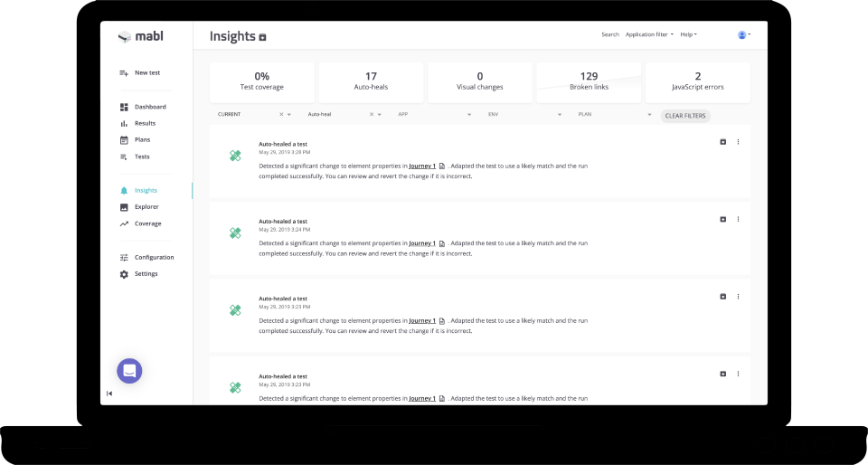Open the Application filter menu

pyautogui.click(x=649, y=34)
